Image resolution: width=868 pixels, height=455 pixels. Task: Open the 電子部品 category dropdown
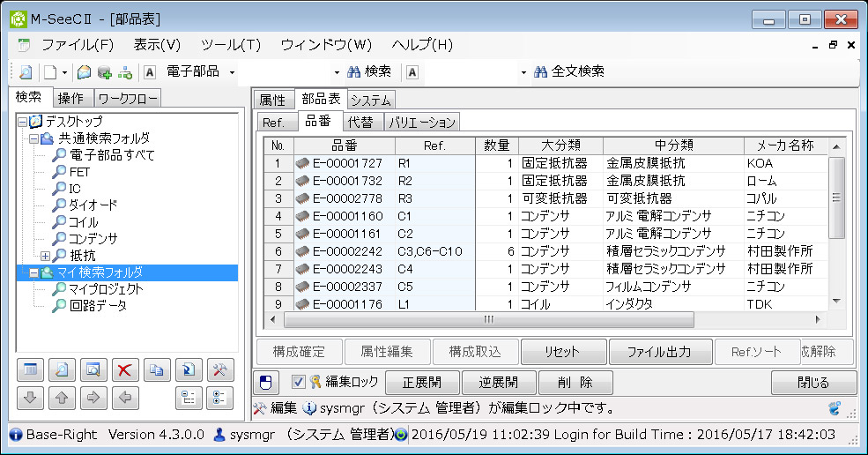(232, 72)
